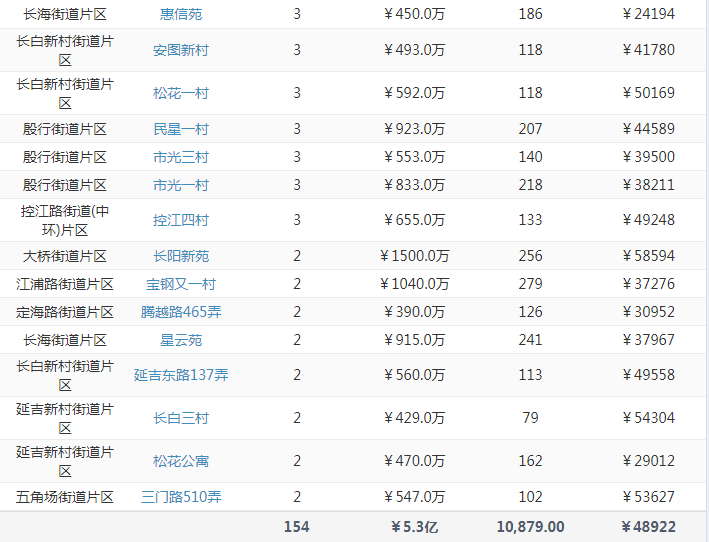Open the 长白三村 community link

pyautogui.click(x=181, y=418)
